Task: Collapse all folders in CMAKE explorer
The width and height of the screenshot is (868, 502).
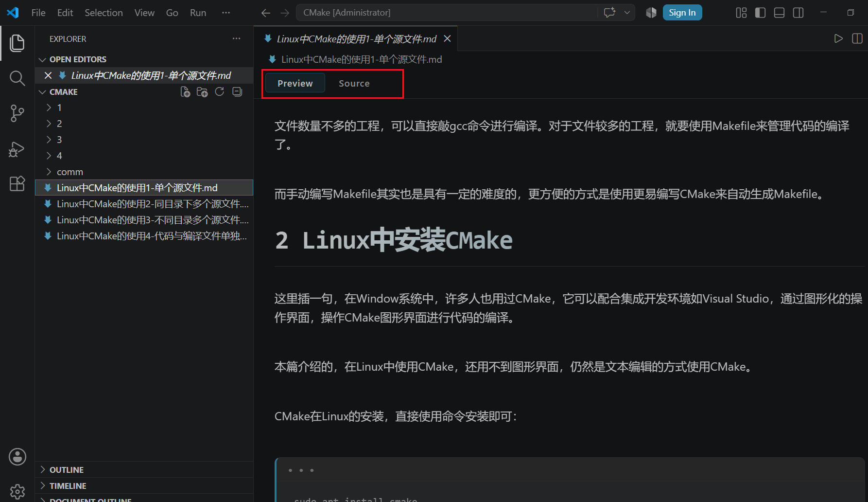Action: 237,92
